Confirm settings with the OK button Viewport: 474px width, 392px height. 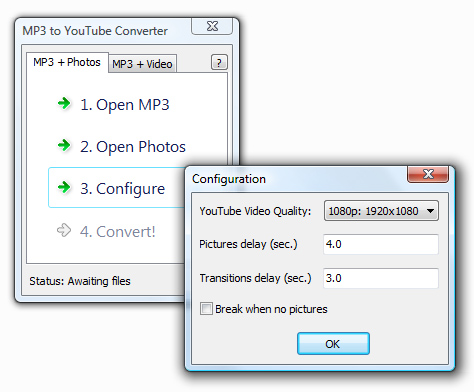333,344
